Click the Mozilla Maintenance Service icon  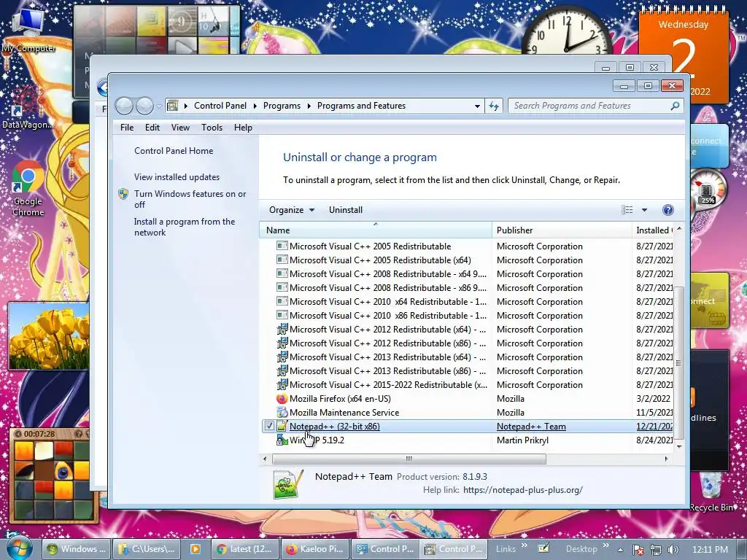tap(282, 413)
